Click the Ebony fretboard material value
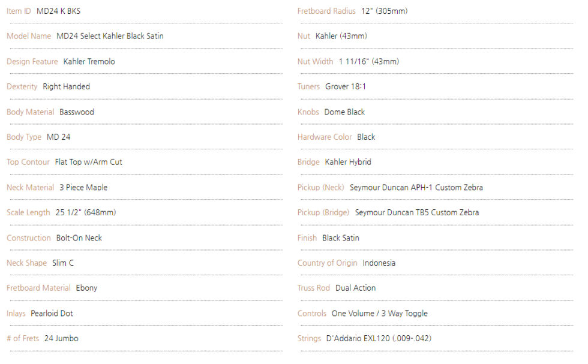Screen dimensions: 588x364 (86, 288)
